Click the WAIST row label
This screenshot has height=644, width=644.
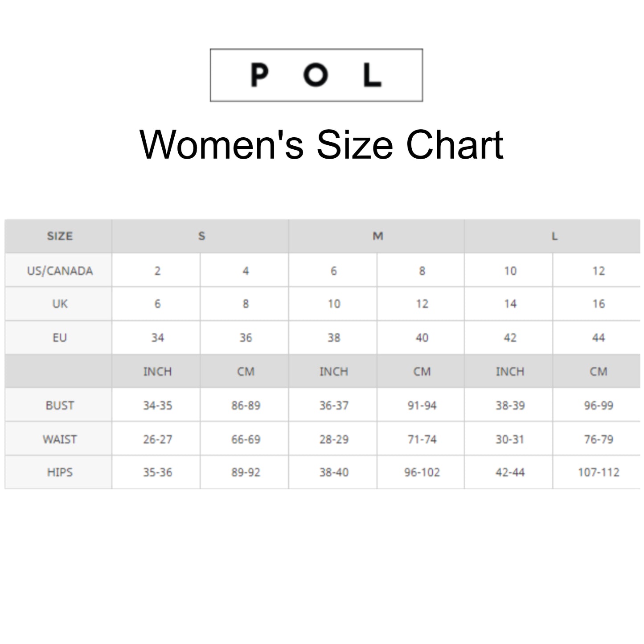click(60, 439)
